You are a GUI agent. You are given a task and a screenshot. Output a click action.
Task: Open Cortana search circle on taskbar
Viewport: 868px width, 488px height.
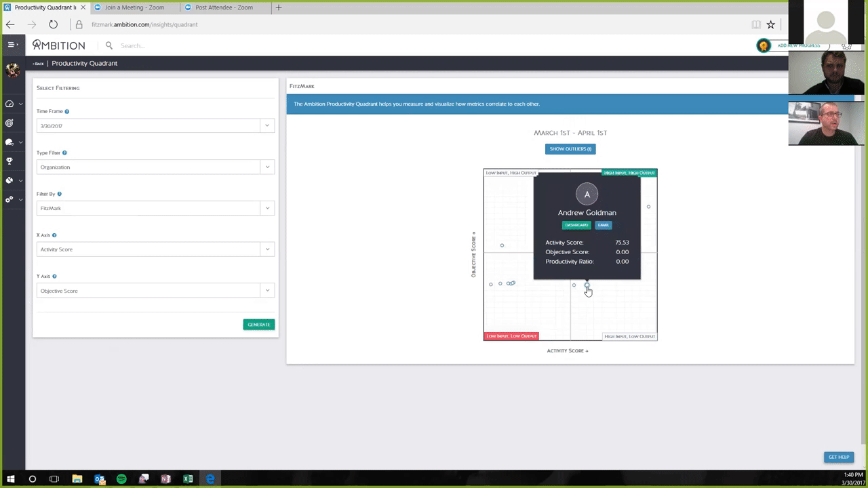point(32,479)
